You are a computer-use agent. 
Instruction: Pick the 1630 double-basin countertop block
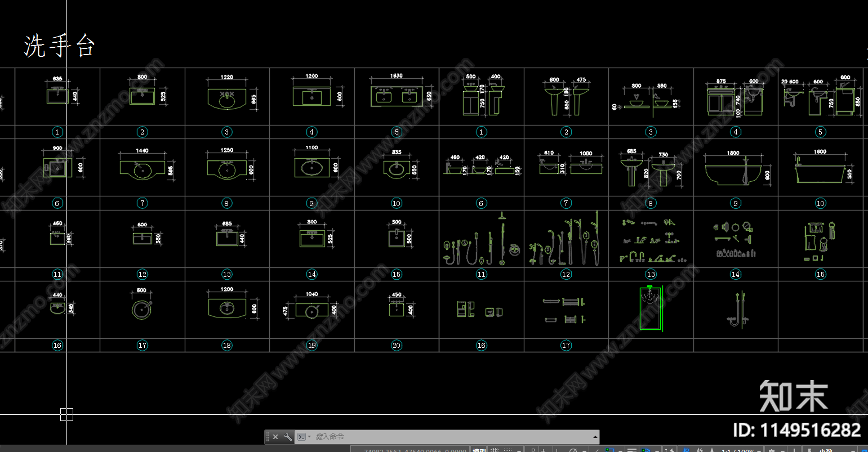(x=397, y=97)
